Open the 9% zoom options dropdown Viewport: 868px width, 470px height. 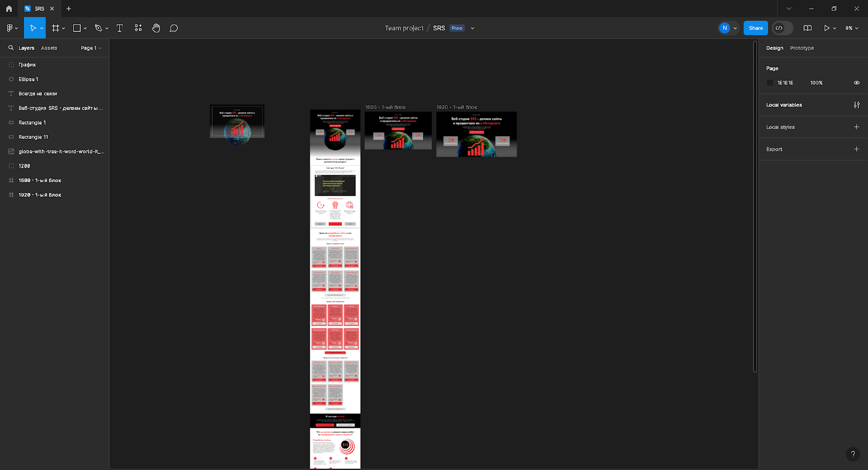(852, 28)
